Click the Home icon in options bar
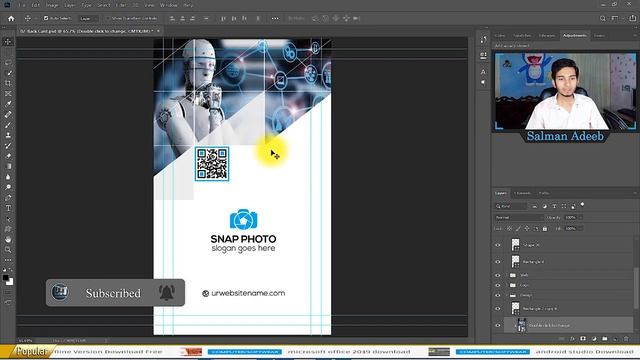This screenshot has width=640, height=360. tap(11, 18)
